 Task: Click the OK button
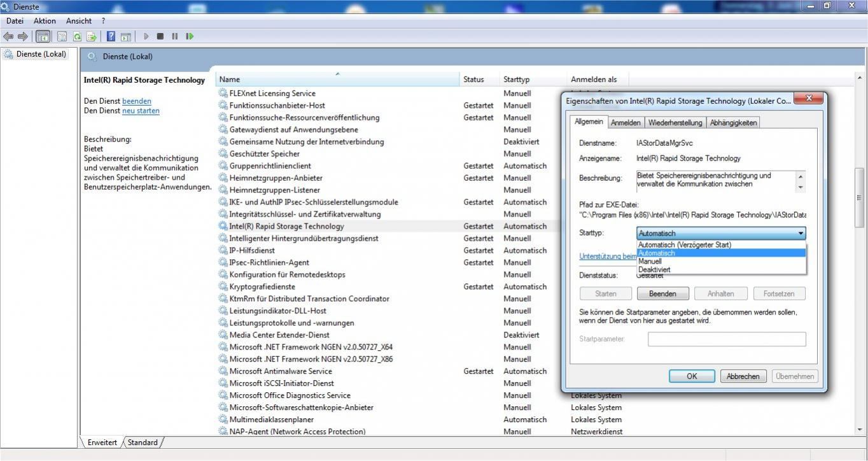692,376
